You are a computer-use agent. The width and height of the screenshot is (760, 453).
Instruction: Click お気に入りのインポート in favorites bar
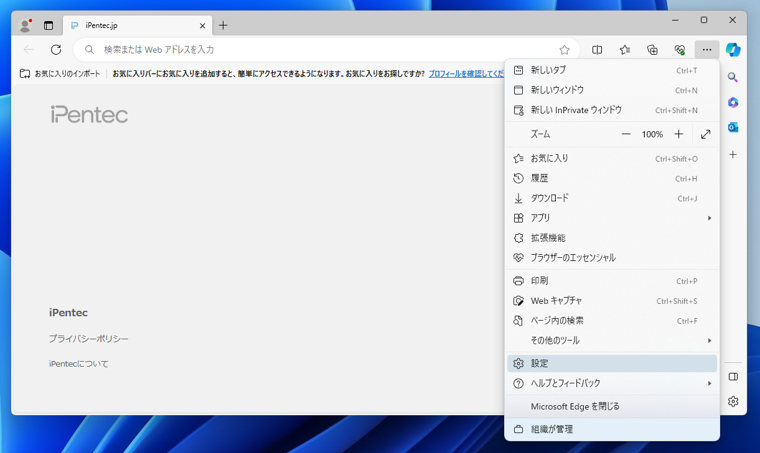60,74
